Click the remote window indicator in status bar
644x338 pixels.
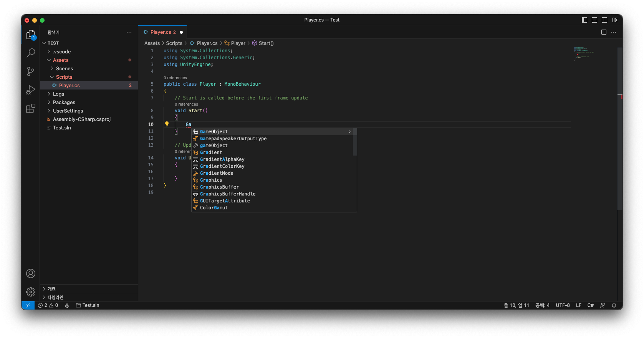click(28, 305)
